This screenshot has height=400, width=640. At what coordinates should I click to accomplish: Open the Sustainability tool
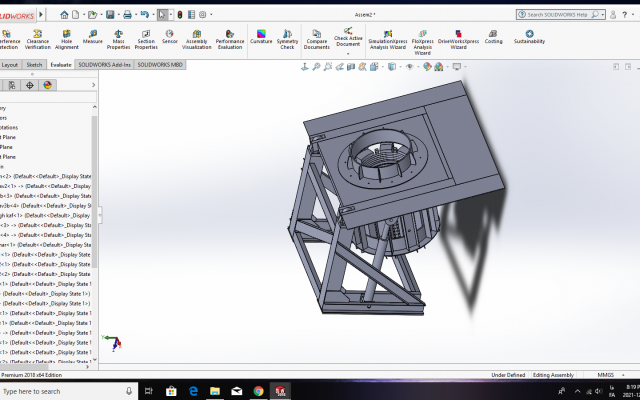pyautogui.click(x=529, y=37)
